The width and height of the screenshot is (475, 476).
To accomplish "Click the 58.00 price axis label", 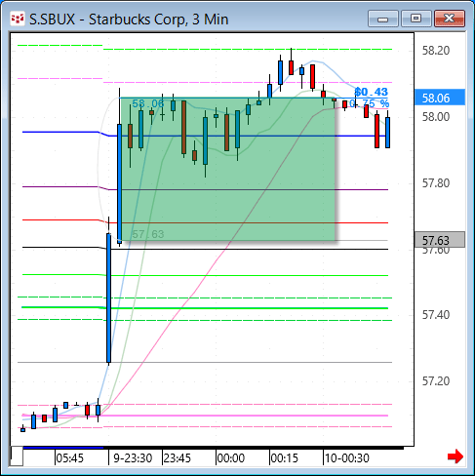I will coord(436,117).
